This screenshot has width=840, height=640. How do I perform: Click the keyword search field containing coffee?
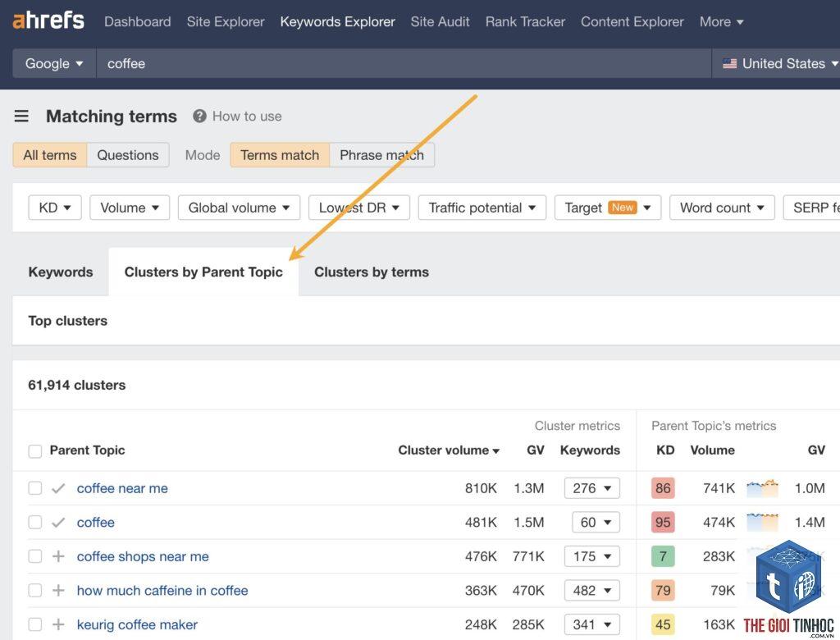click(404, 63)
